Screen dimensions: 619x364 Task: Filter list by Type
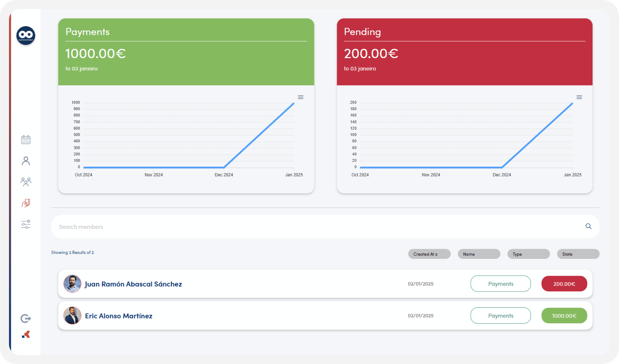[528, 254]
